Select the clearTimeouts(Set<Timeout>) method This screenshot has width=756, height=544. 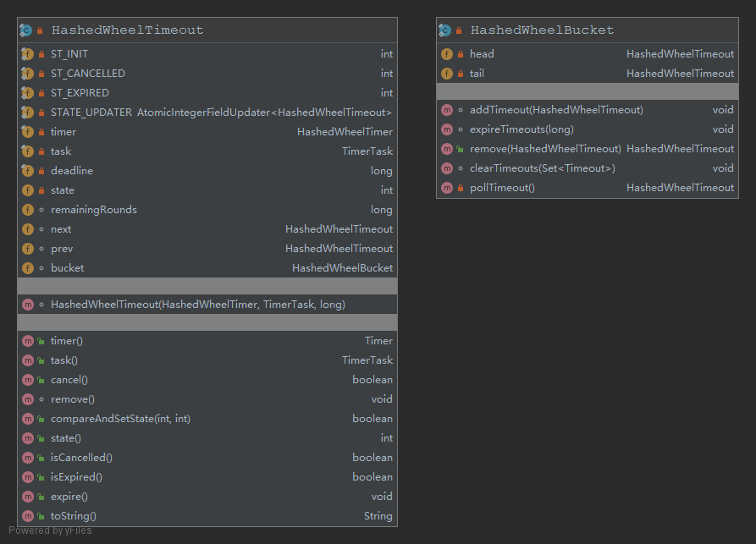543,168
